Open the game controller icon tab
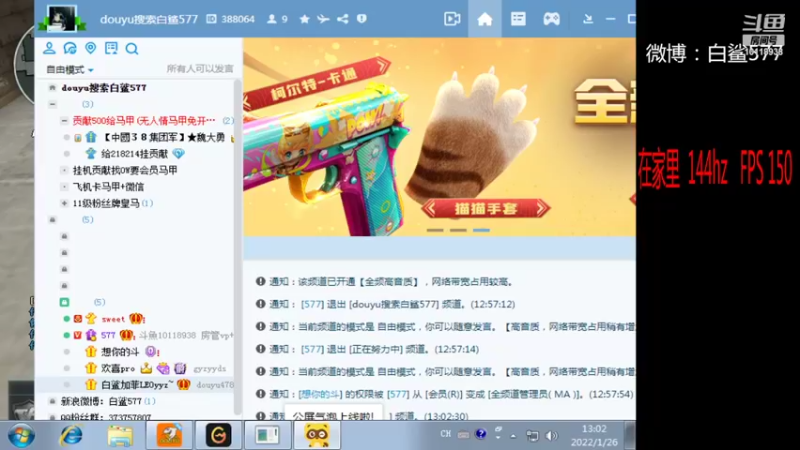Viewport: 800px width, 450px height. 551,19
